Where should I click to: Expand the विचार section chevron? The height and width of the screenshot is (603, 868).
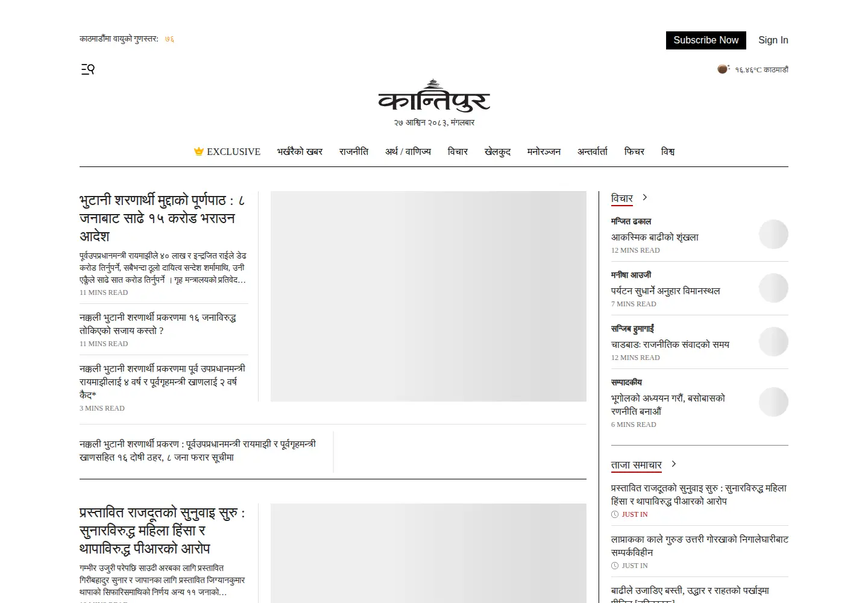coord(645,197)
